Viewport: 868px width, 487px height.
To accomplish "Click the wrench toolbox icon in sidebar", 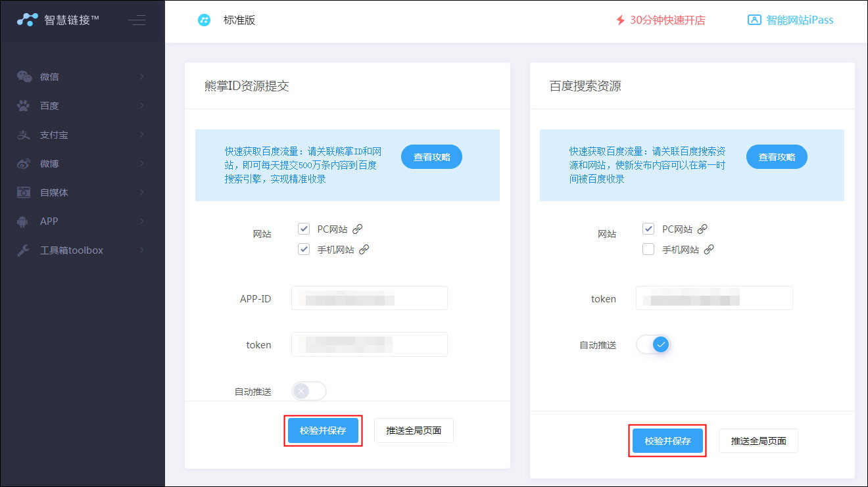I will [24, 250].
